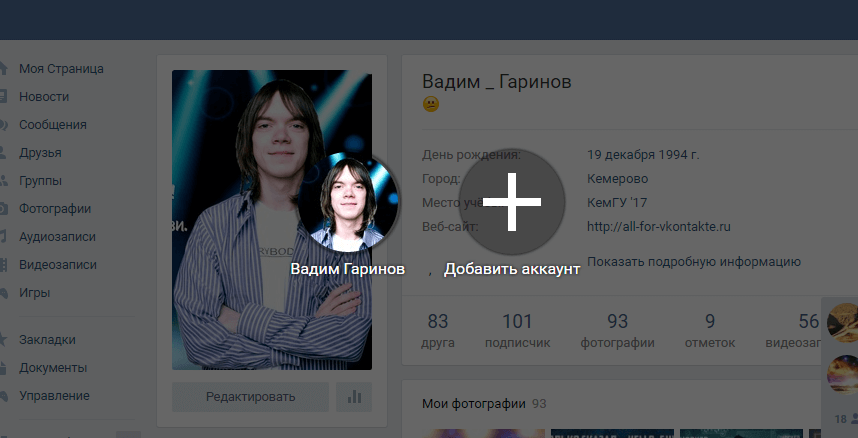This screenshot has height=438, width=858.
Task: Select the Вадим Гаринов account avatar
Action: [x=348, y=201]
